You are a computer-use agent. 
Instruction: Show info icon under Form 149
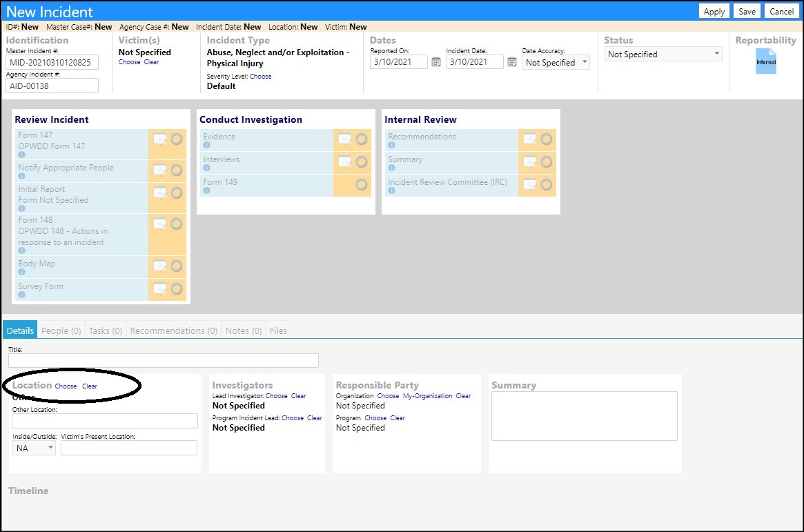[x=206, y=190]
